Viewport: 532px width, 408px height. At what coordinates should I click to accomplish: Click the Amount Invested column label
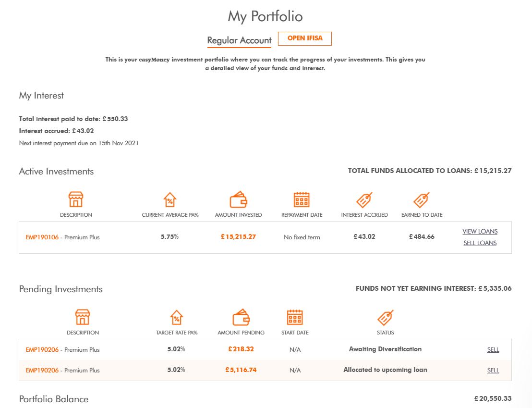pyautogui.click(x=239, y=215)
